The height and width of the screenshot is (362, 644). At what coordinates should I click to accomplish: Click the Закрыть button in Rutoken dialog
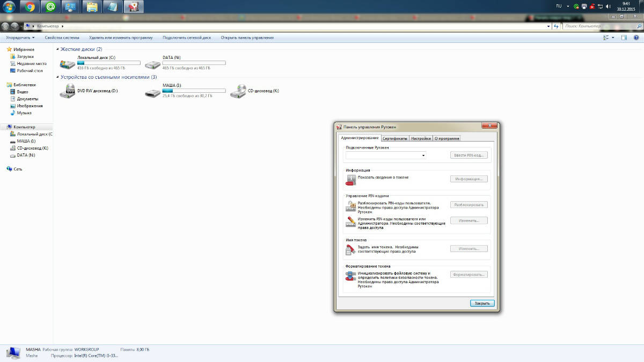click(481, 303)
